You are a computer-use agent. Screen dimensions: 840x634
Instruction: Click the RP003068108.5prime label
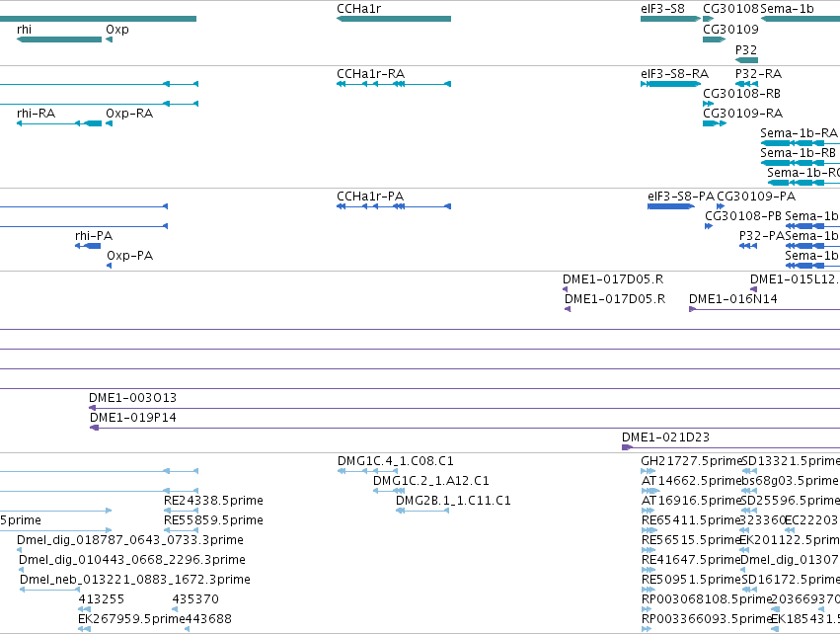pyautogui.click(x=706, y=599)
